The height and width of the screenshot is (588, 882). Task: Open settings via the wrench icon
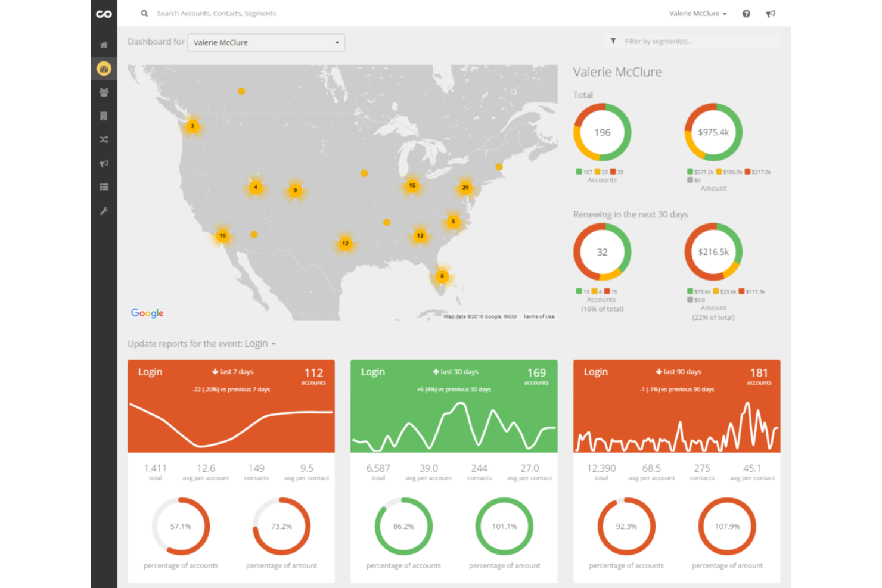(104, 210)
